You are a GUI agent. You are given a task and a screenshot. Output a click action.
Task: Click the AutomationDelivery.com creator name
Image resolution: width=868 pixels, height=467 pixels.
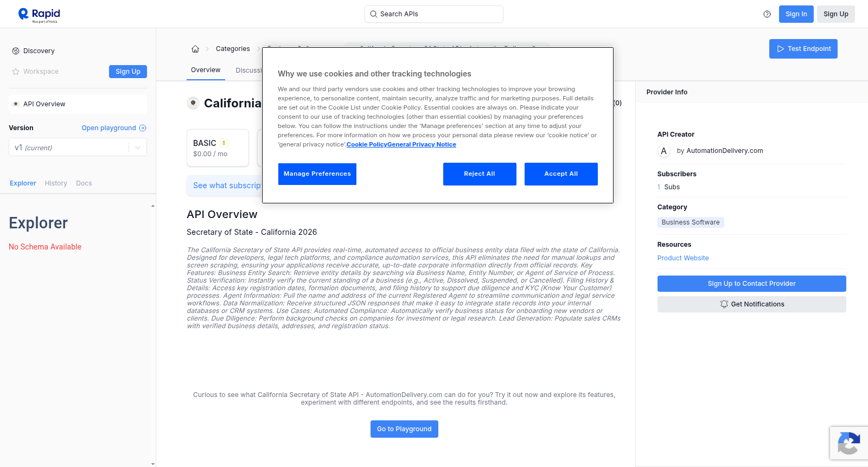(x=725, y=151)
